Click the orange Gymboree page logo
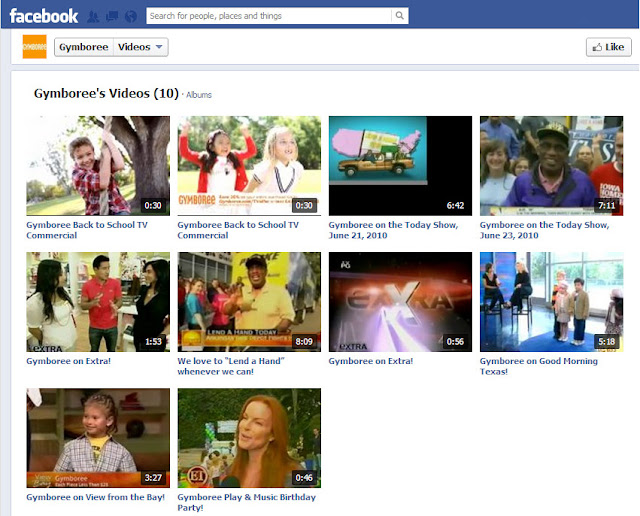Viewport: 640px width, 516px height. 34,47
